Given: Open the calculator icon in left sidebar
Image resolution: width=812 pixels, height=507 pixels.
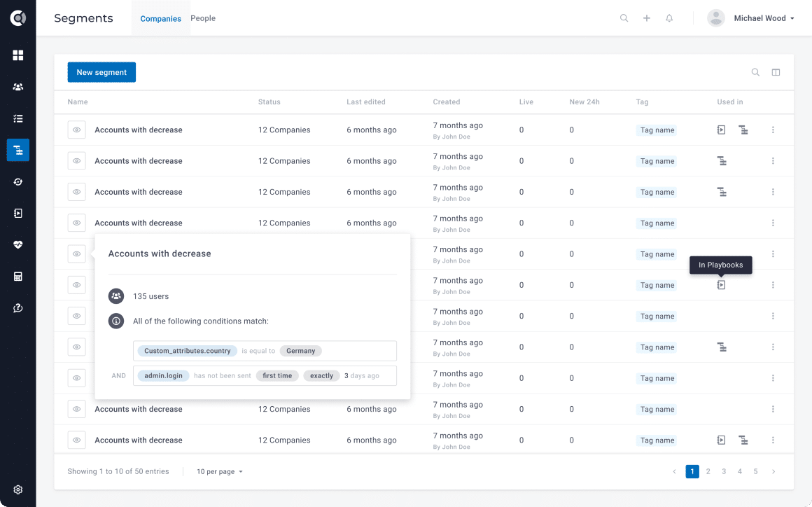Looking at the screenshot, I should tap(18, 276).
